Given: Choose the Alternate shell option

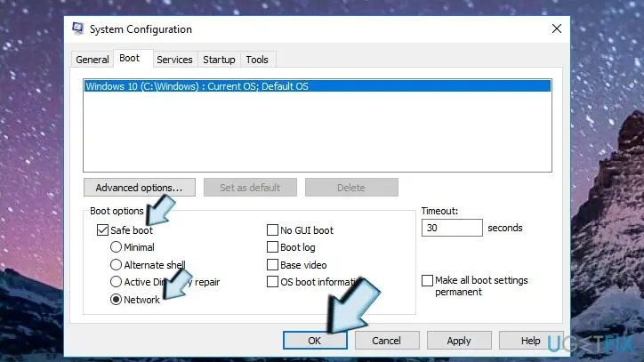Looking at the screenshot, I should [116, 265].
